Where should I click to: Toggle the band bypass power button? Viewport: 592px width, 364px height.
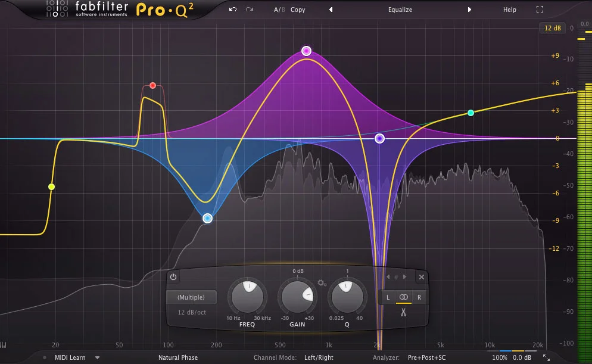[x=173, y=277]
